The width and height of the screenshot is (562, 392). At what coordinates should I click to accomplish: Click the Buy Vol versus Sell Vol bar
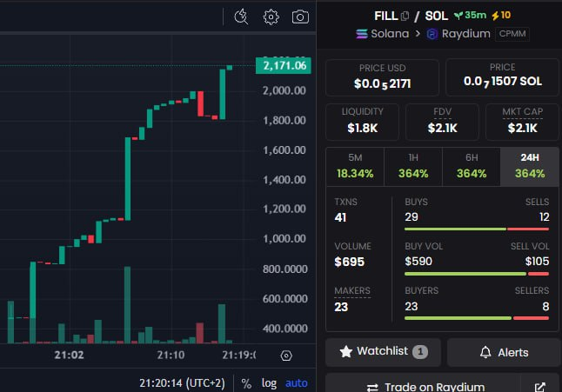point(477,274)
